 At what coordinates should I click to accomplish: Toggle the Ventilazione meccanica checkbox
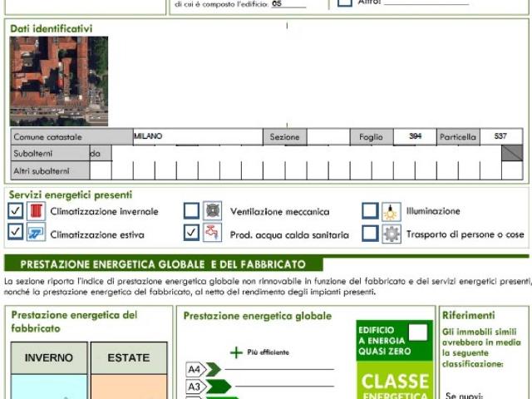(191, 210)
